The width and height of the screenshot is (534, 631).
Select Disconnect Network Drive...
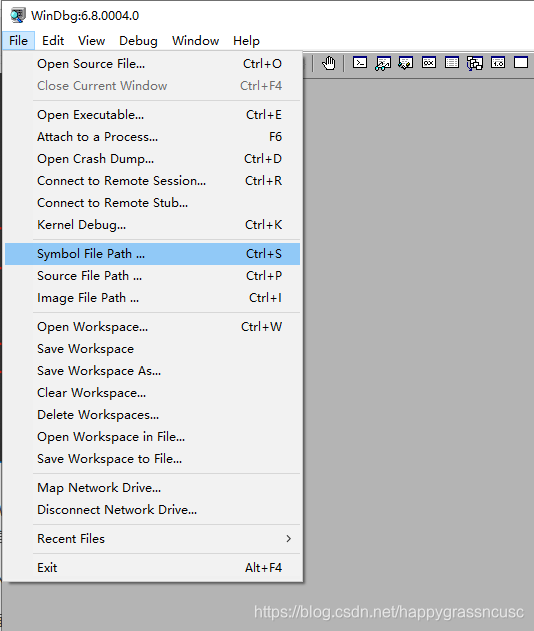pyautogui.click(x=153, y=509)
